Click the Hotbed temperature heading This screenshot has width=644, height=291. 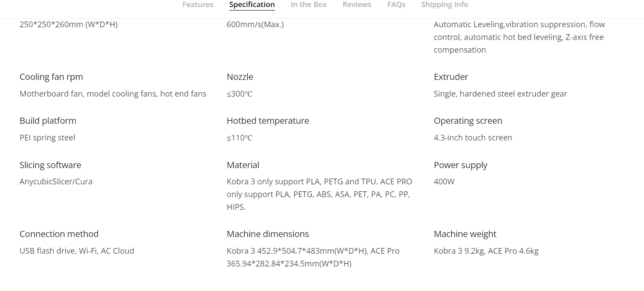268,121
